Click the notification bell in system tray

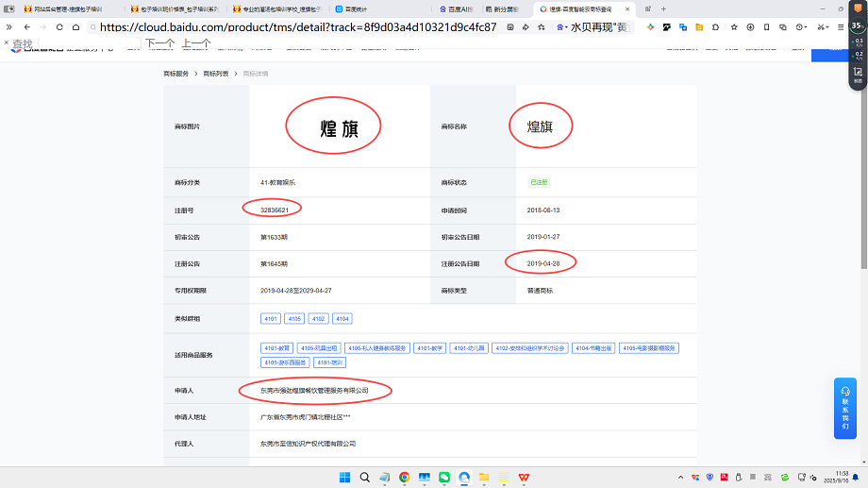(859, 477)
